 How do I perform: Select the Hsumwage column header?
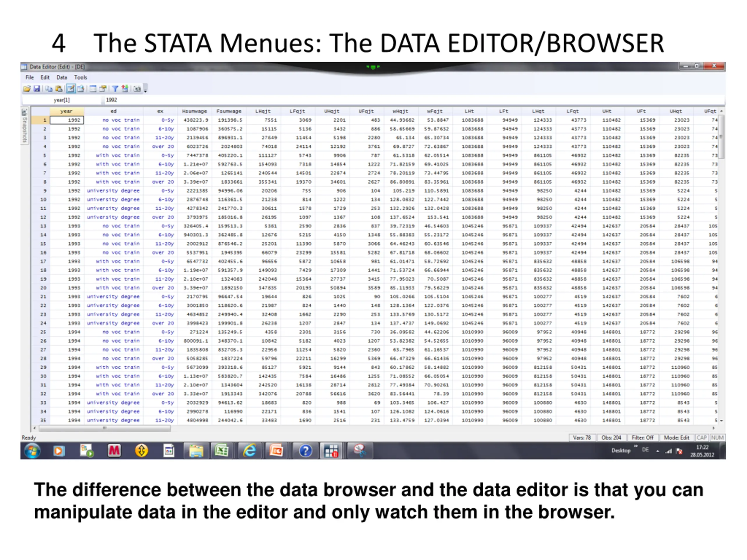point(195,111)
